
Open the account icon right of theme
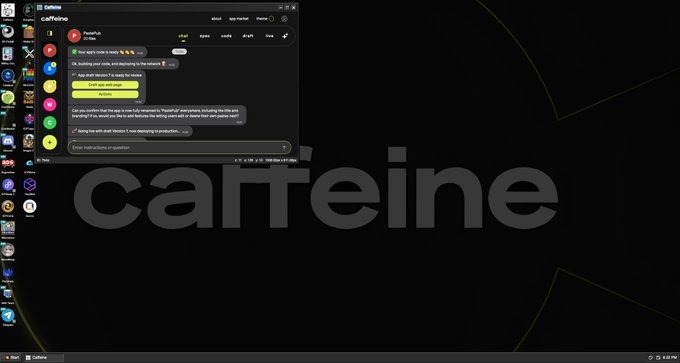284,19
